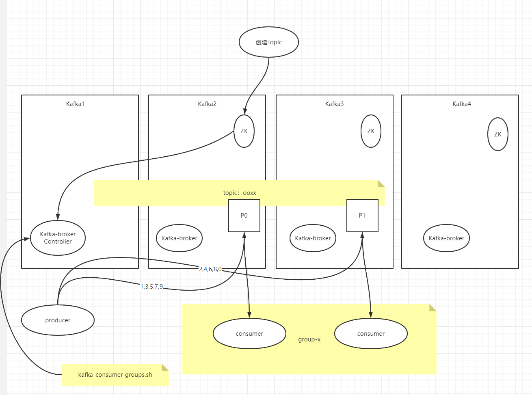
Task: Click the Kafka1 container title
Action: coord(75,104)
